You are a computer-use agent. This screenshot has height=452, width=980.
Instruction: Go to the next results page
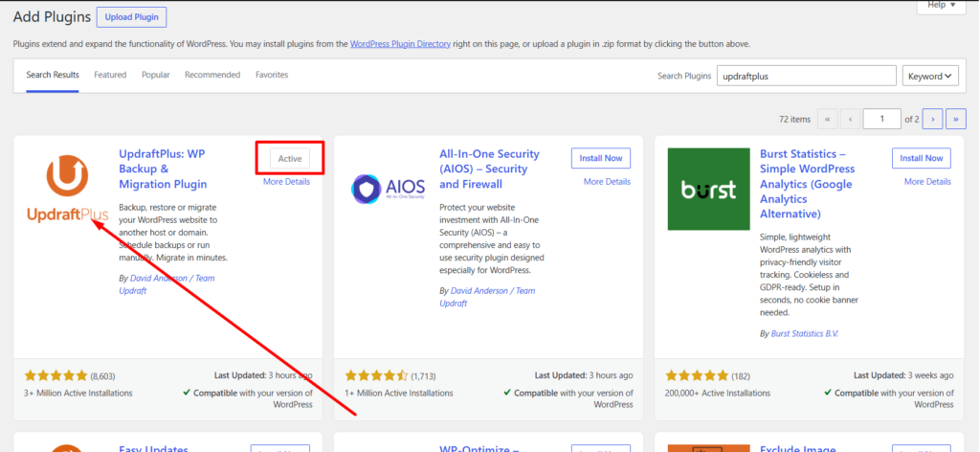[x=932, y=119]
